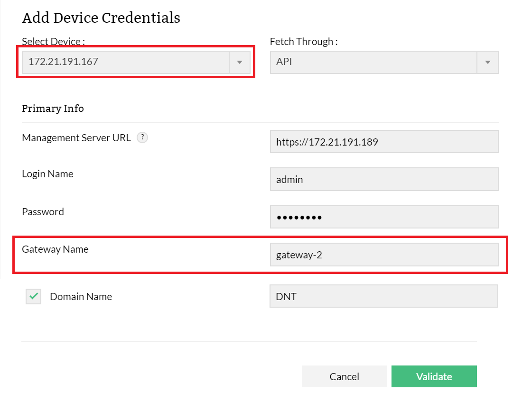The width and height of the screenshot is (522, 420).
Task: Click the Domain Name field containing DNT
Action: [x=383, y=296]
